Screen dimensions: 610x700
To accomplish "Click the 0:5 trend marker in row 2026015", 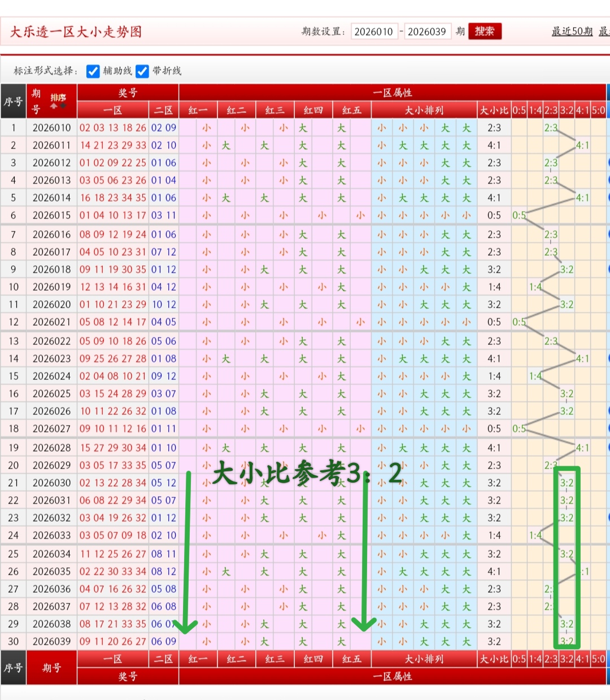I will pyautogui.click(x=518, y=215).
